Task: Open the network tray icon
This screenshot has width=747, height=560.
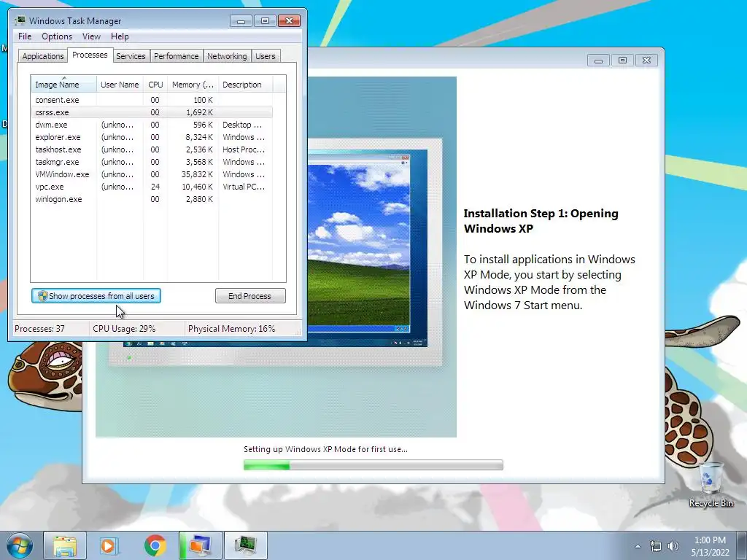Action: tap(656, 546)
